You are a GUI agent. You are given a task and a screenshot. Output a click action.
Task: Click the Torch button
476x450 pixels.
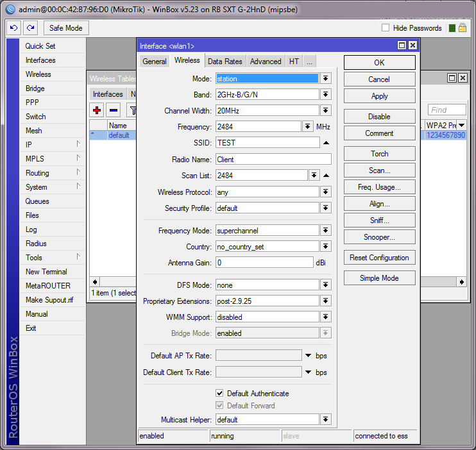pos(380,154)
